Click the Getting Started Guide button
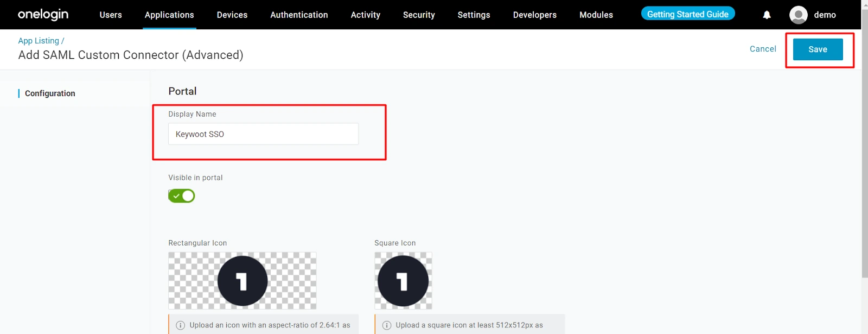 [688, 14]
